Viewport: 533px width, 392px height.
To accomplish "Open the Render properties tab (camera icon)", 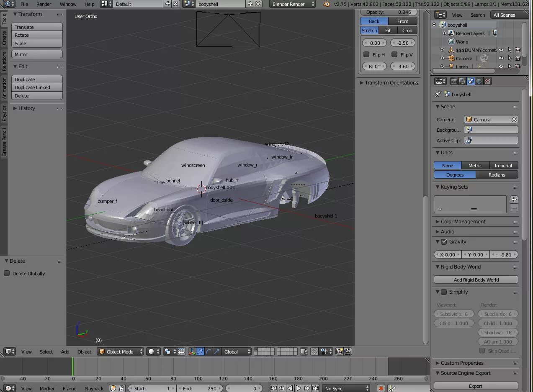I will [x=454, y=82].
